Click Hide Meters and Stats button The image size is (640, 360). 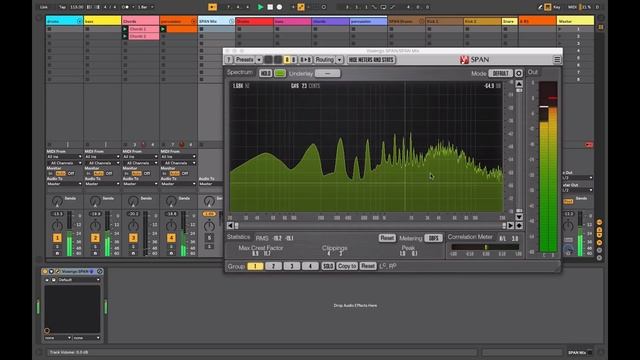[371, 60]
